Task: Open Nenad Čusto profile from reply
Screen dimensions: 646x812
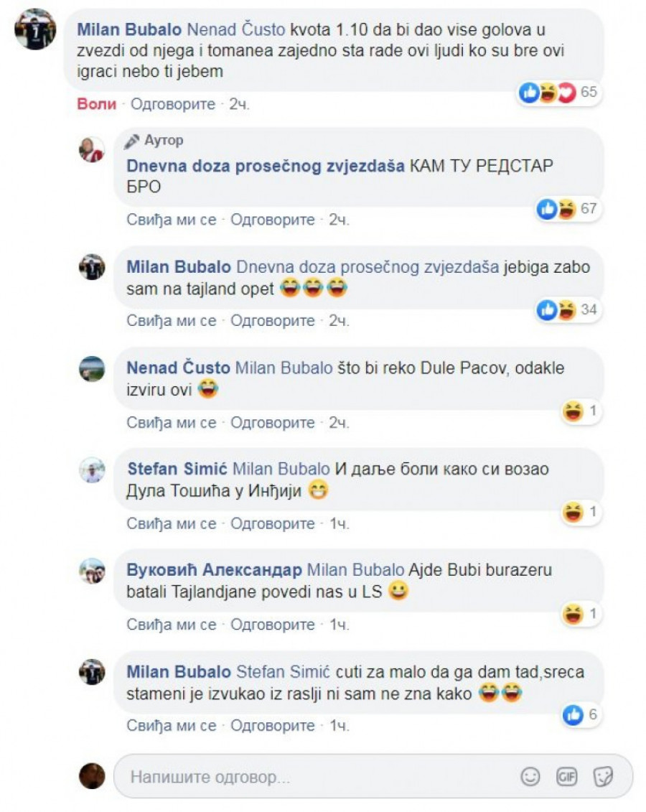Action: click(x=178, y=368)
